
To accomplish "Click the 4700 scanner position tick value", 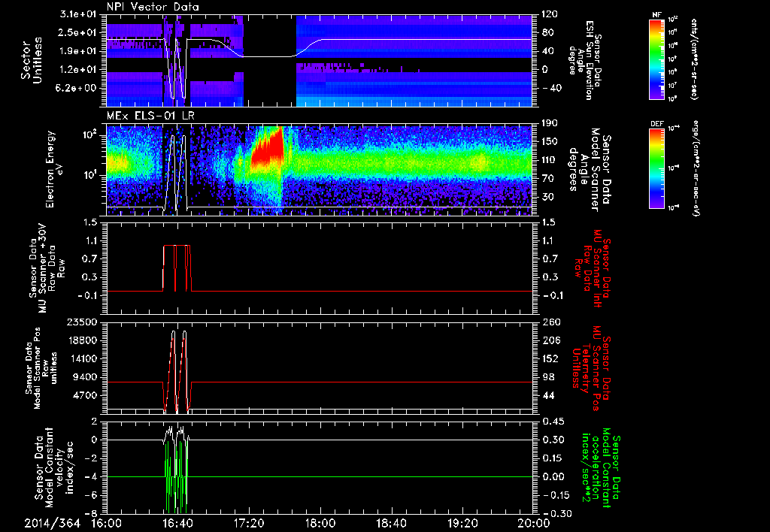I will tap(86, 395).
